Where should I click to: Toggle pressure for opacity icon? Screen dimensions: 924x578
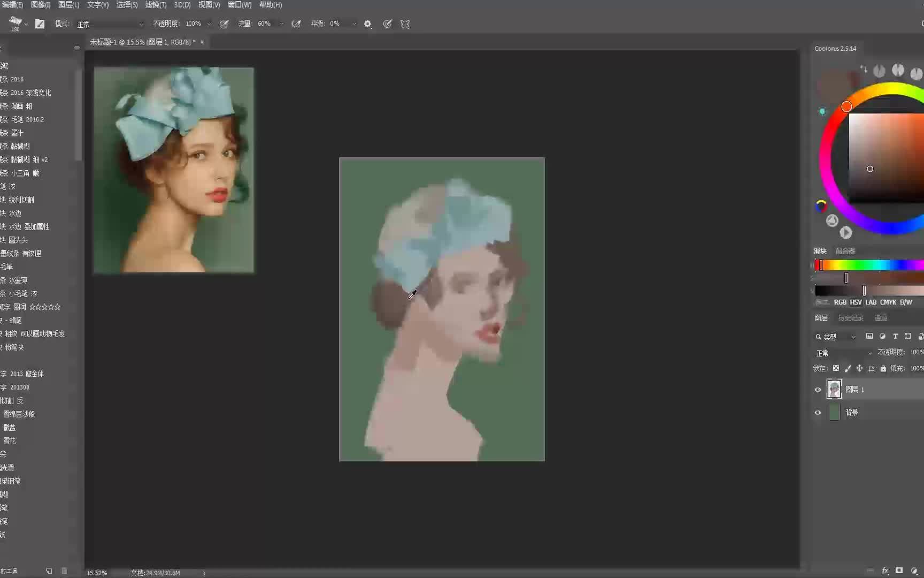tap(224, 24)
